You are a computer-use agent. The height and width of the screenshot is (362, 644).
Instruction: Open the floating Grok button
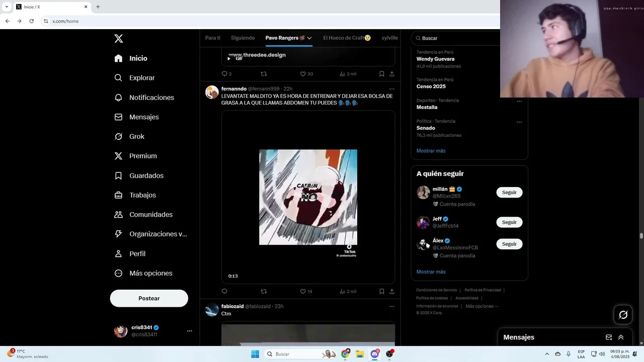(623, 315)
